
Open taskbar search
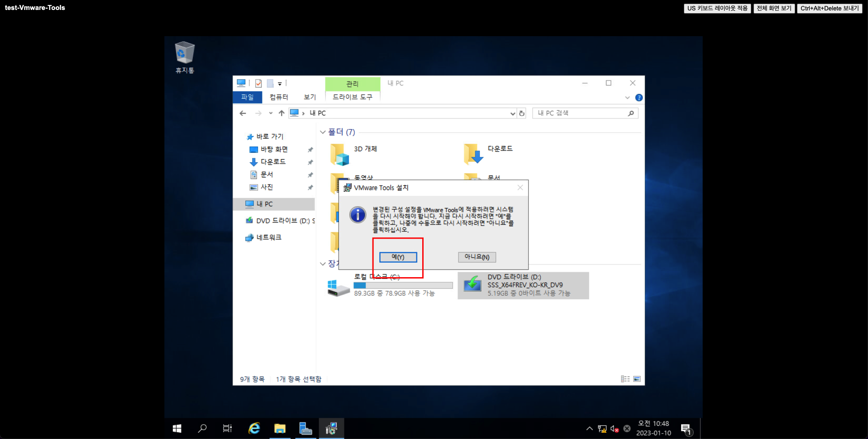coord(202,428)
